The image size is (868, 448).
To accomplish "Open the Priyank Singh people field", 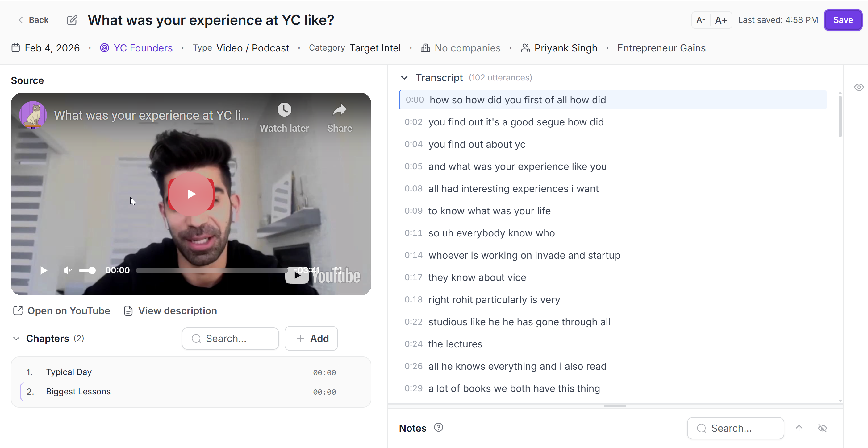I will [x=566, y=48].
